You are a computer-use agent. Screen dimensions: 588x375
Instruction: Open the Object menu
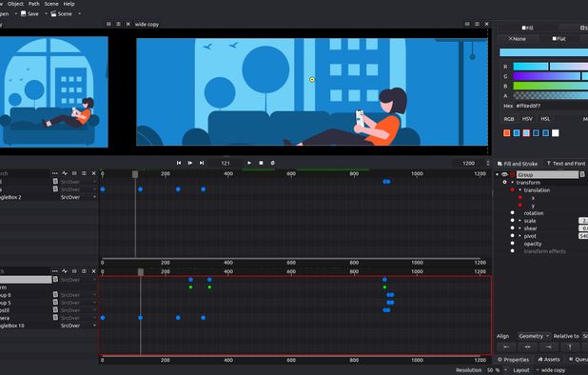pos(15,4)
